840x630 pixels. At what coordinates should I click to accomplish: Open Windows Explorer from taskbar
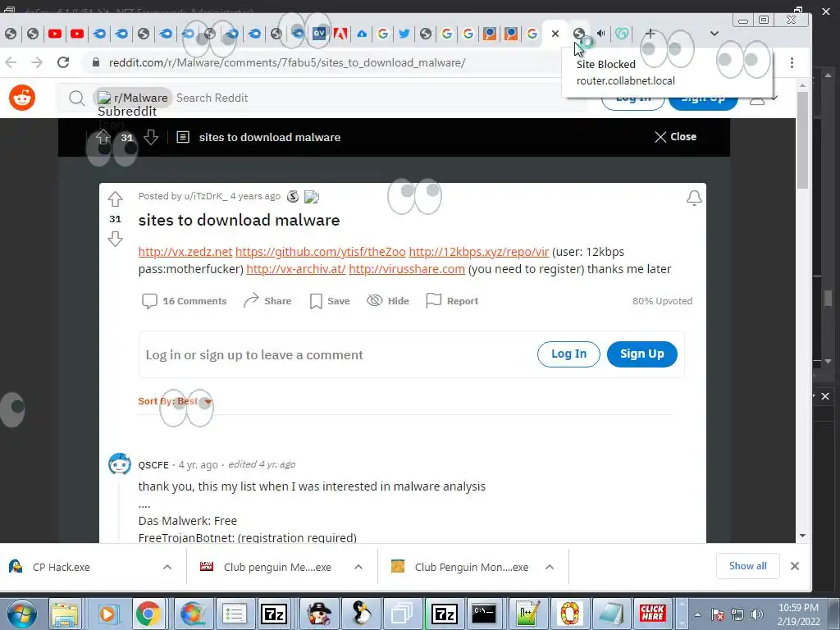click(x=65, y=614)
